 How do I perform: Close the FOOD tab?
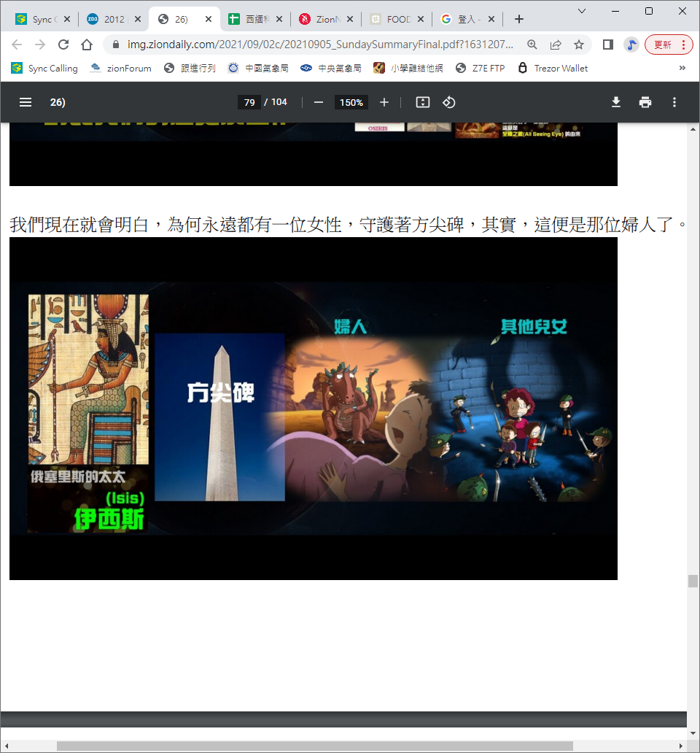coord(421,19)
